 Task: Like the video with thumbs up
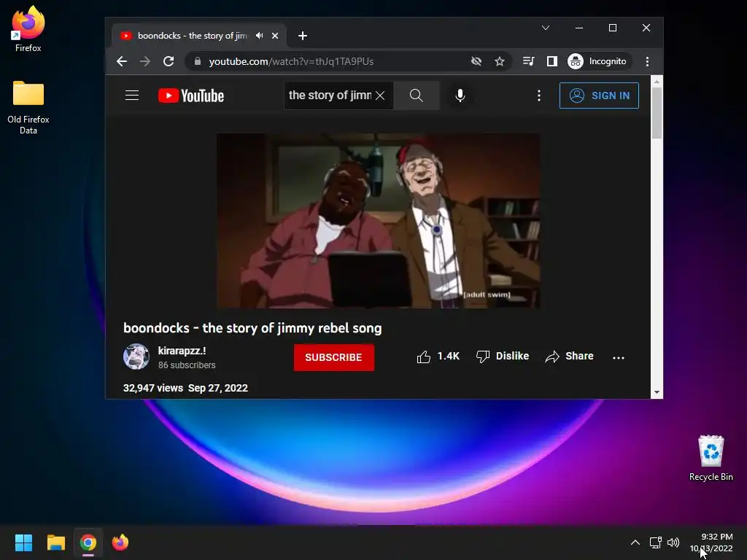438,356
